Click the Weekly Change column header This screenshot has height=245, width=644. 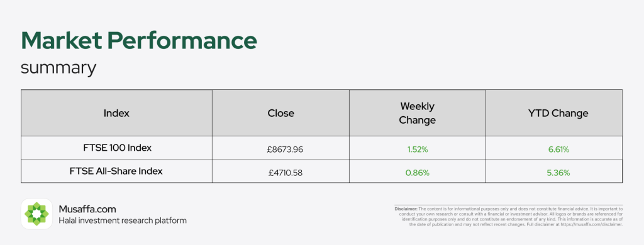pyautogui.click(x=418, y=113)
